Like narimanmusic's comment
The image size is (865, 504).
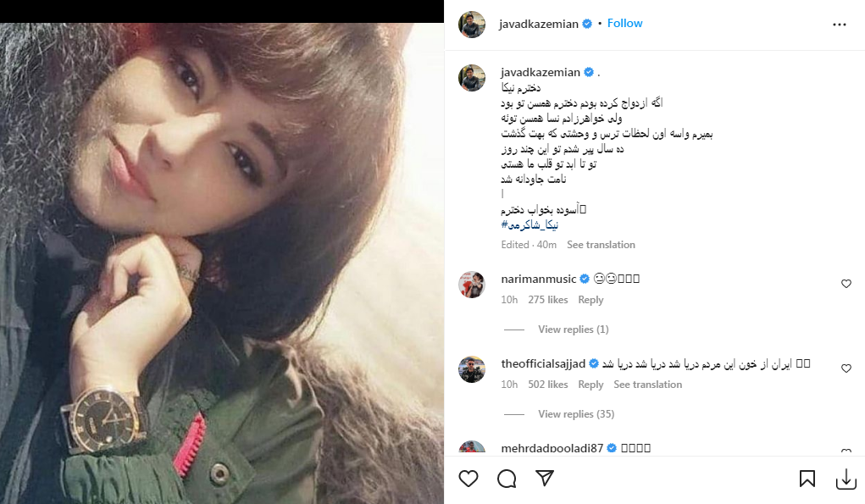pos(846,284)
